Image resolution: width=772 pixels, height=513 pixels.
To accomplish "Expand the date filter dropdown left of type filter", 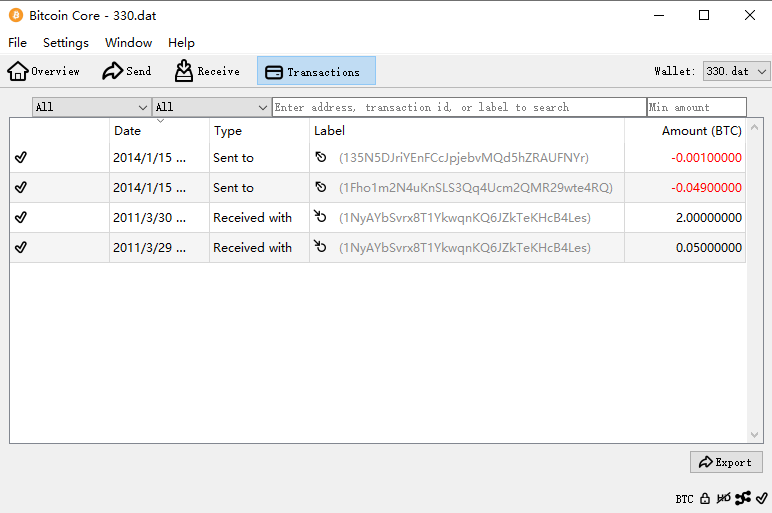I will pyautogui.click(x=91, y=107).
